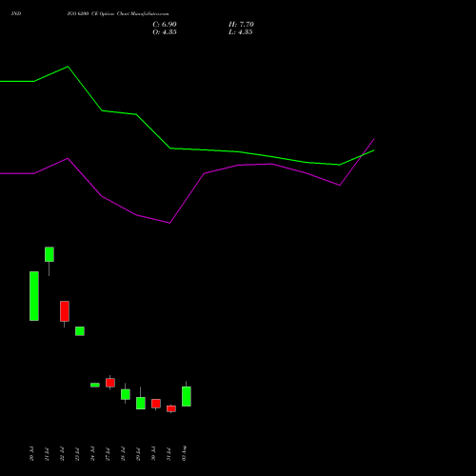Select the 21 Jul date label
Viewport: 476px width, 476px height.
[47, 454]
